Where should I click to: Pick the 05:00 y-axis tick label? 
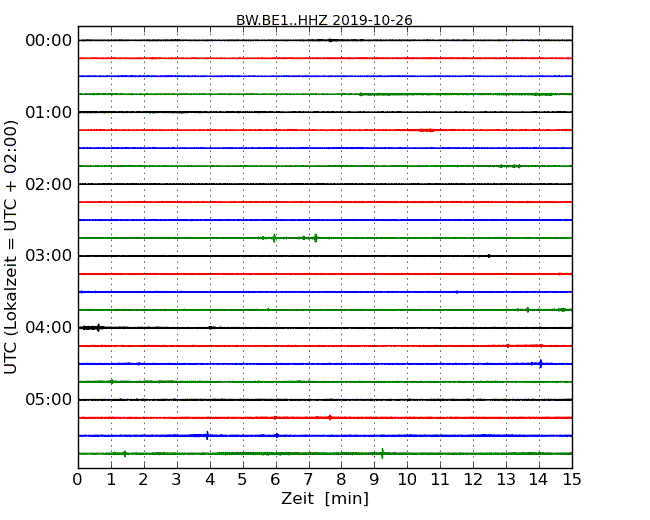pyautogui.click(x=49, y=399)
